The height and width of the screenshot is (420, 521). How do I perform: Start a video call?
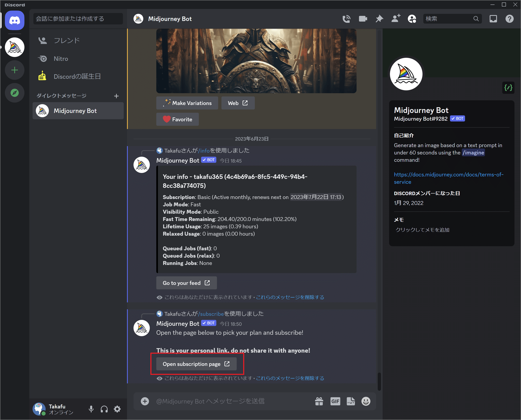click(363, 19)
